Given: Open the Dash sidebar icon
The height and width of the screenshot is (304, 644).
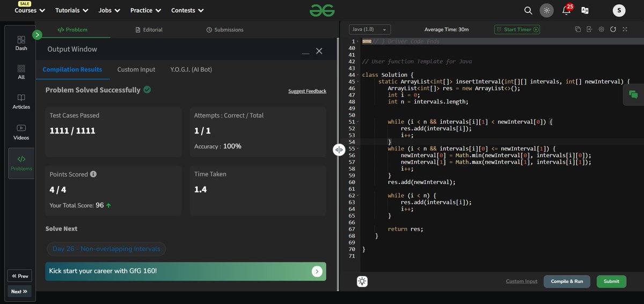Looking at the screenshot, I should (21, 43).
